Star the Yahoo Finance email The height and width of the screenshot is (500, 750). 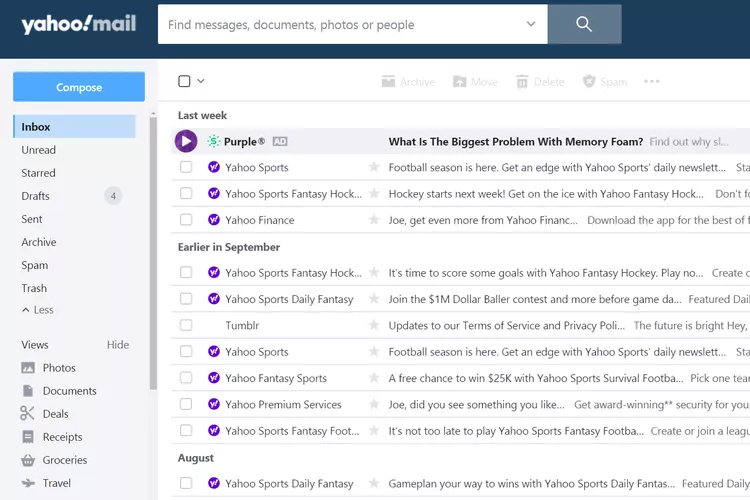tap(374, 220)
